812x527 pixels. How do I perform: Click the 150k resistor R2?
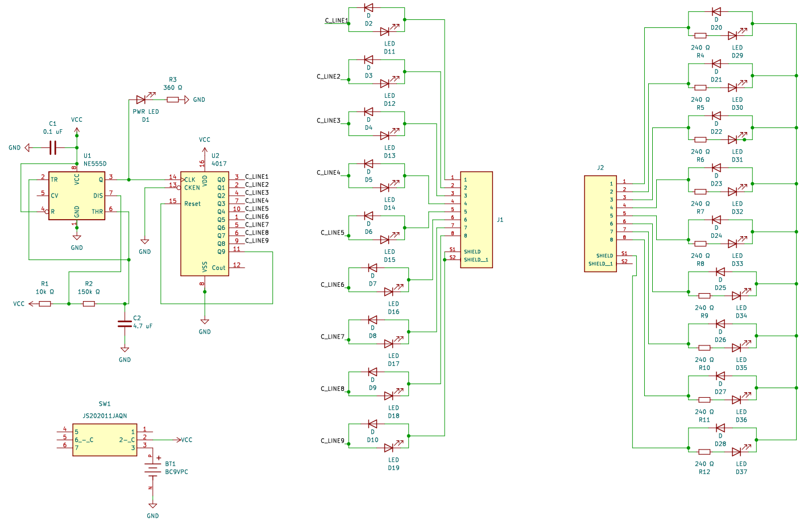click(x=89, y=304)
